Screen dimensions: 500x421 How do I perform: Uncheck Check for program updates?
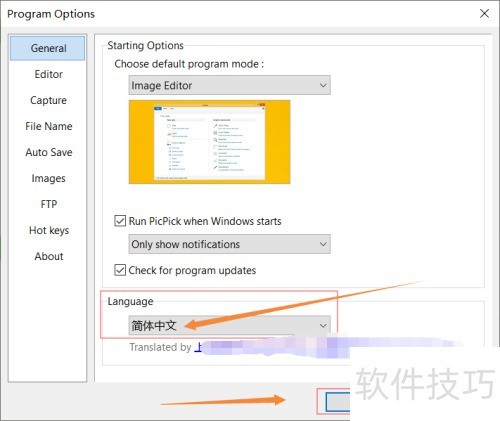[x=120, y=270]
